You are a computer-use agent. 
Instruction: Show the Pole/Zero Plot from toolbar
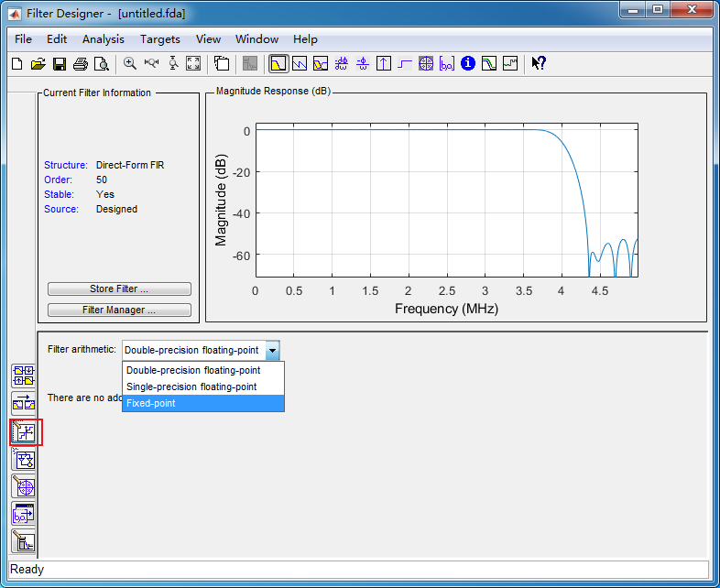tap(426, 63)
